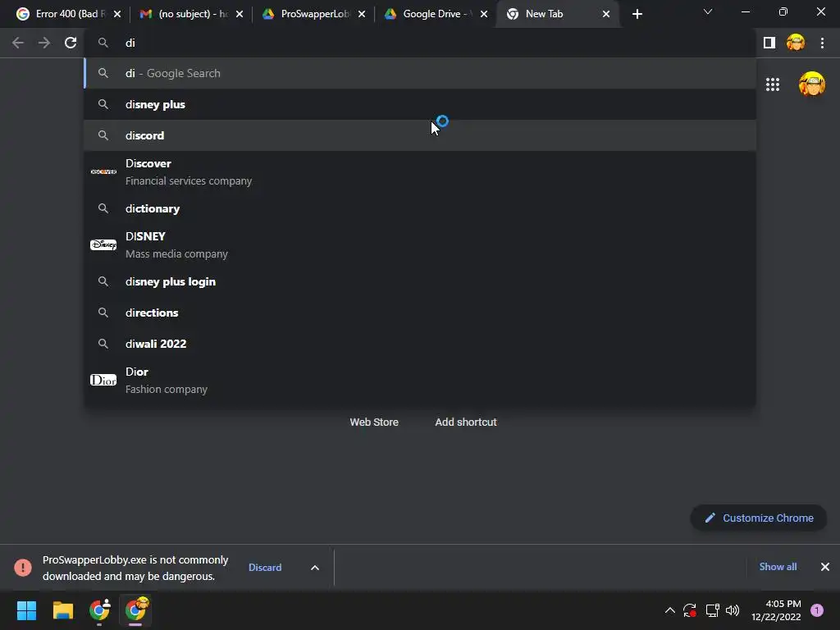Image resolution: width=840 pixels, height=630 pixels.
Task: Choose the 'disney plus login' suggestion
Action: tap(419, 281)
